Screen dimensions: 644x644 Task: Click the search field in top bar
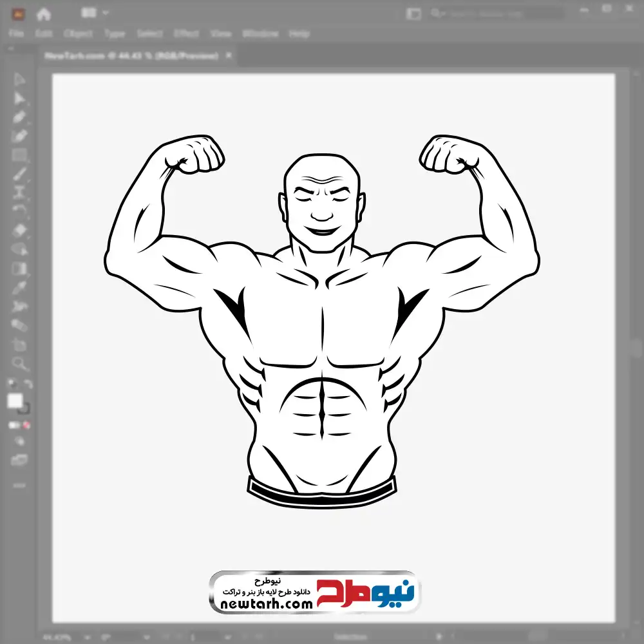pos(496,13)
